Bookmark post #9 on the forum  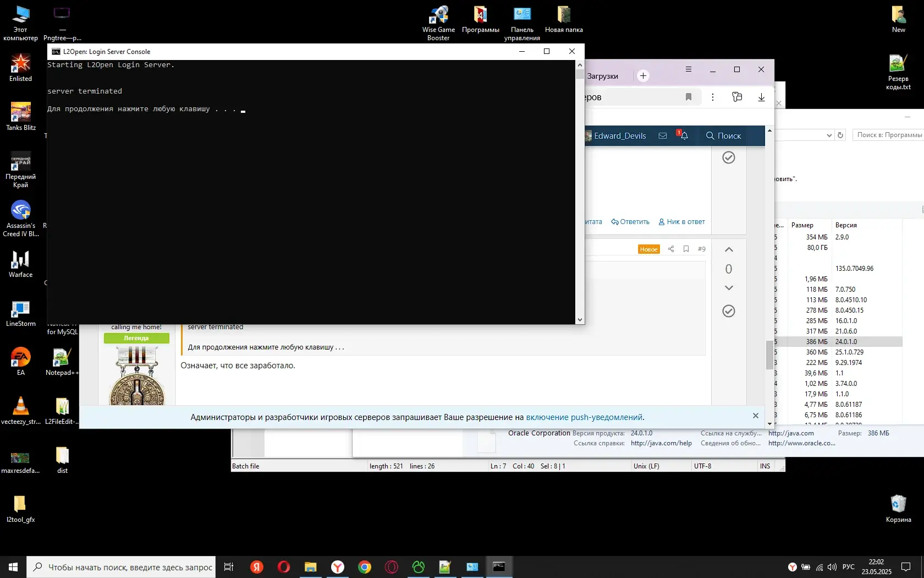(x=686, y=249)
